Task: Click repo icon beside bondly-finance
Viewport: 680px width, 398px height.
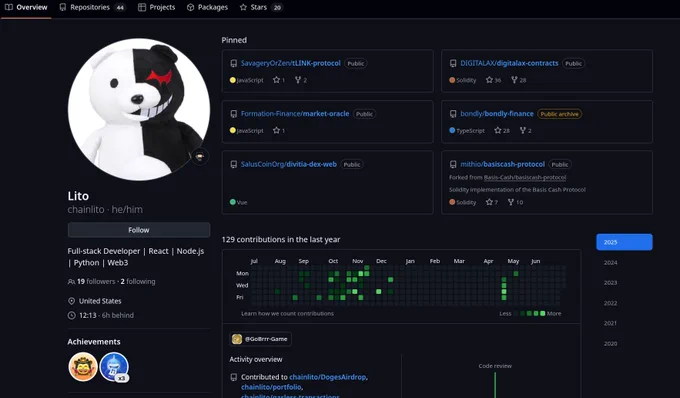Action: click(x=453, y=114)
